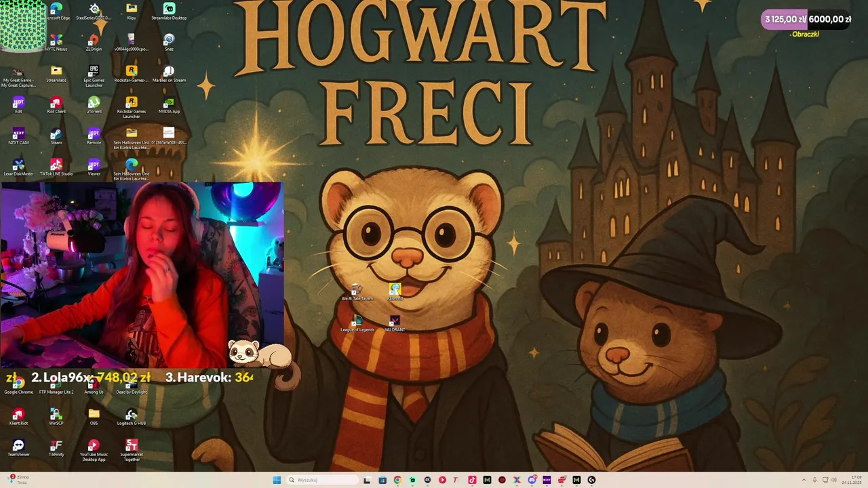Image resolution: width=868 pixels, height=488 pixels.
Task: Open Google Chrome desktop shortcut
Action: pos(18,386)
